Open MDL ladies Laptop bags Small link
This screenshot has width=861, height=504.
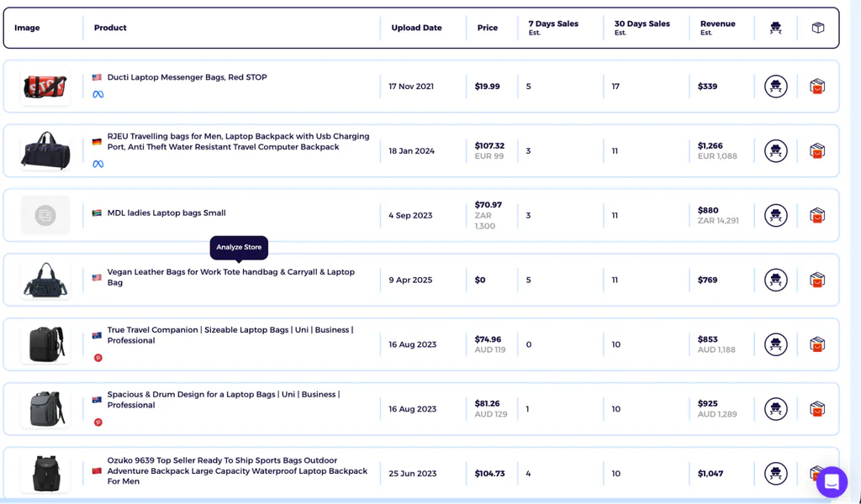click(x=166, y=213)
